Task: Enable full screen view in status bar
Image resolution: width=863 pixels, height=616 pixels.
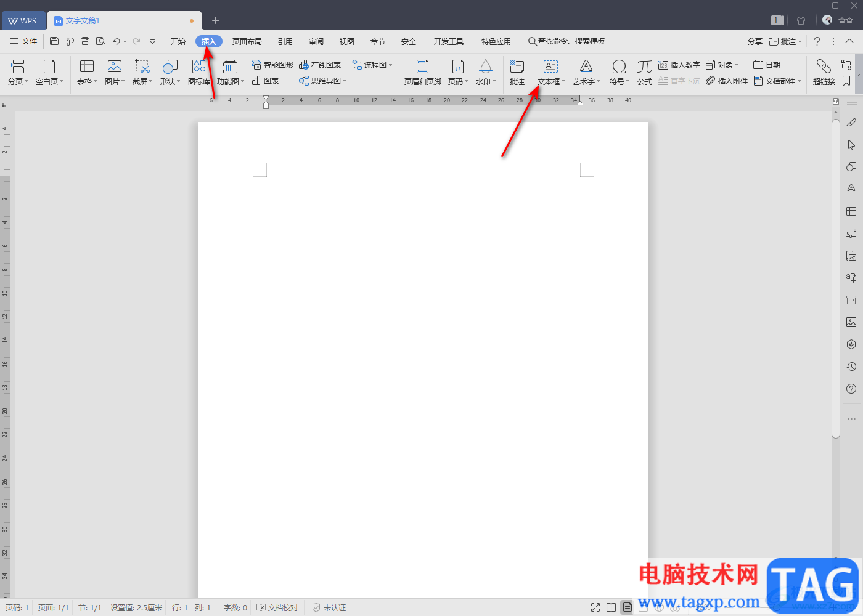Action: click(x=595, y=607)
